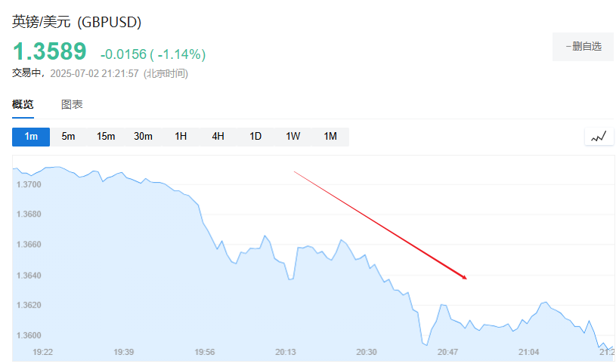Show the 1D daily chart
The width and height of the screenshot is (616, 364).
tap(255, 137)
